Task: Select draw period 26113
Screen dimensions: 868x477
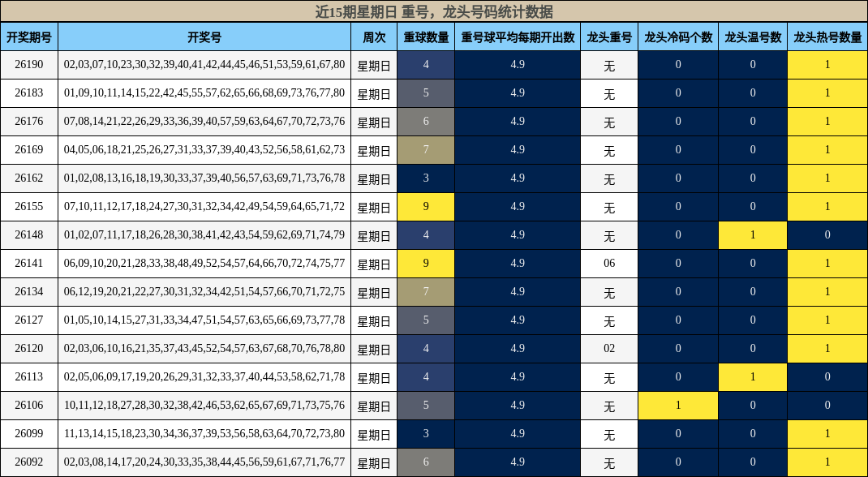Action: tap(29, 377)
